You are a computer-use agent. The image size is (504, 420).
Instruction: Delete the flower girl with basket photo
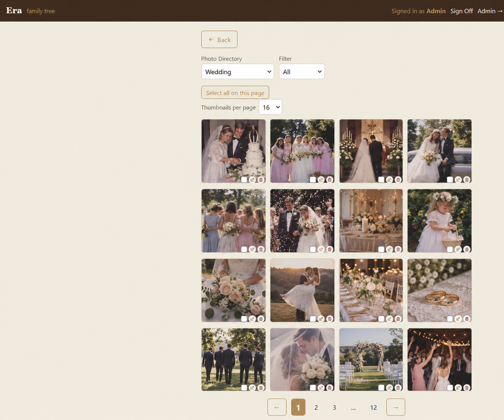pyautogui.click(x=467, y=249)
